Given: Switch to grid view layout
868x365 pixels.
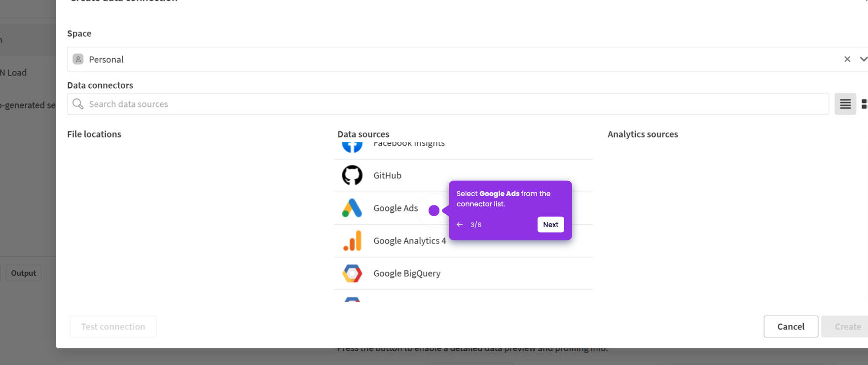Looking at the screenshot, I should point(864,104).
